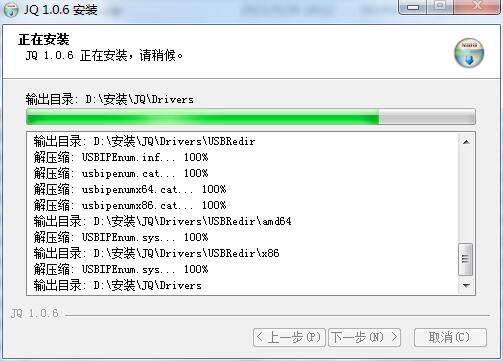Click the JQ installer title bar icon
503x361 pixels.
[x=10, y=9]
